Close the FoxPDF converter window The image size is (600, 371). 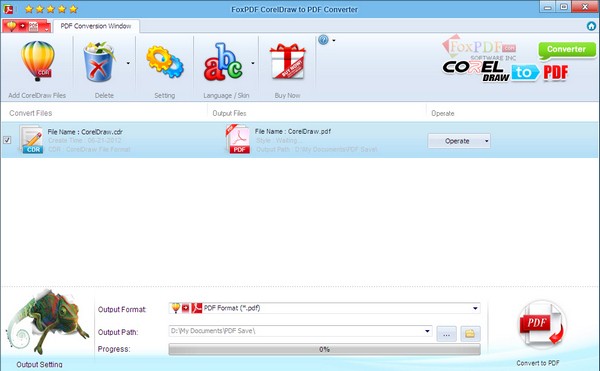tap(585, 7)
